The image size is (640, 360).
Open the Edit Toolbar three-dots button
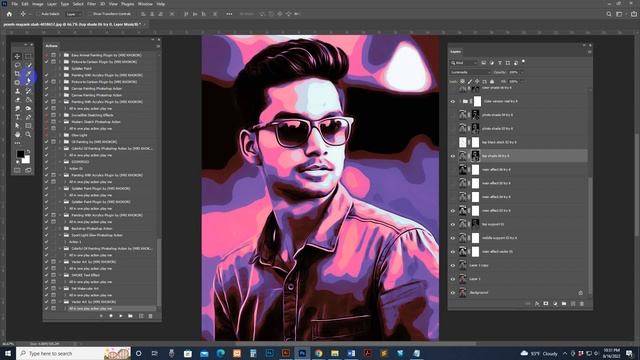coord(17,143)
